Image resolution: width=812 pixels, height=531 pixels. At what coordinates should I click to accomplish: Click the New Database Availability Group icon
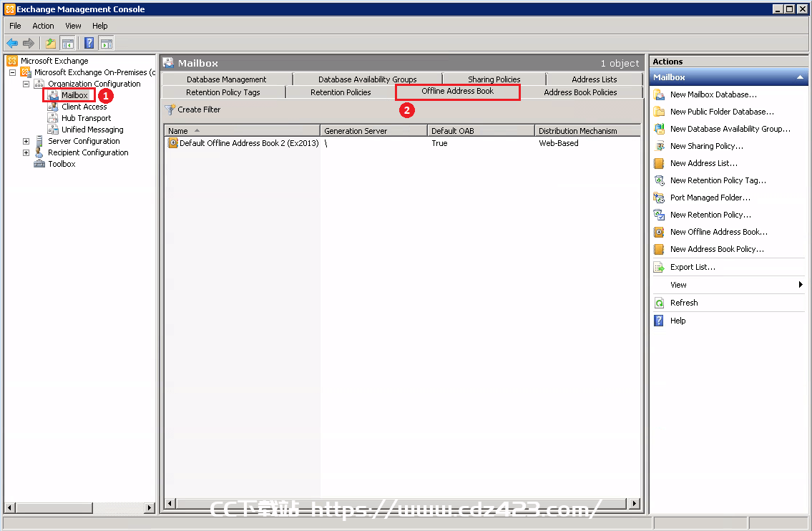coord(659,129)
